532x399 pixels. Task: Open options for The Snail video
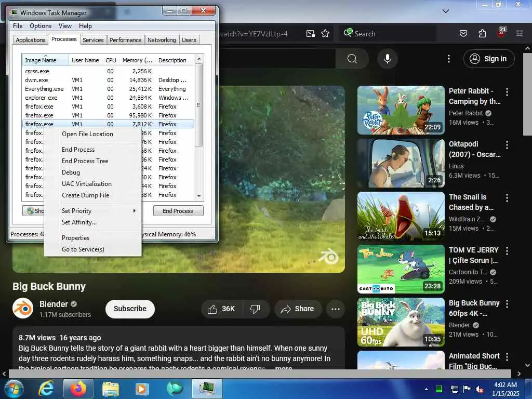click(x=507, y=198)
